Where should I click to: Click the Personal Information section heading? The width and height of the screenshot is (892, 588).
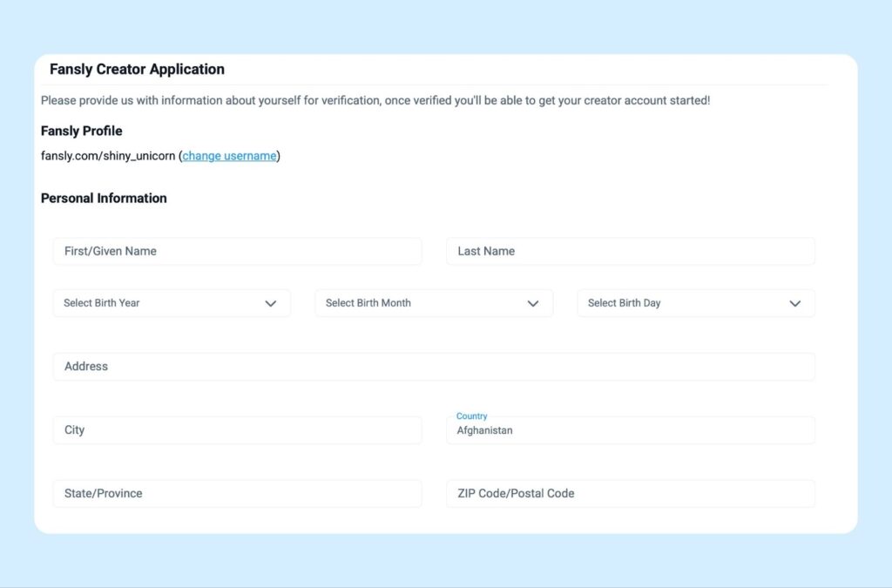tap(103, 198)
